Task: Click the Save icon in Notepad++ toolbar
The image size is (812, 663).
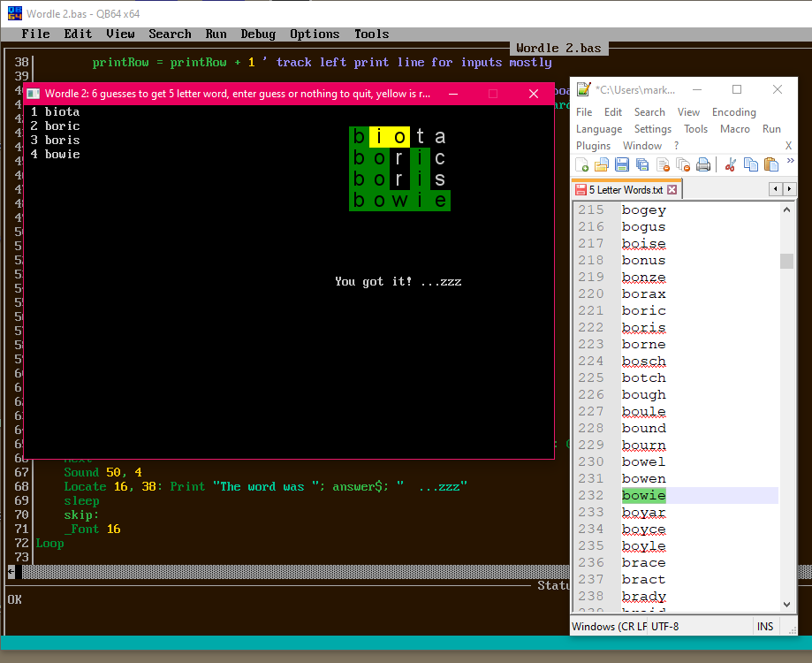Action: tap(621, 164)
